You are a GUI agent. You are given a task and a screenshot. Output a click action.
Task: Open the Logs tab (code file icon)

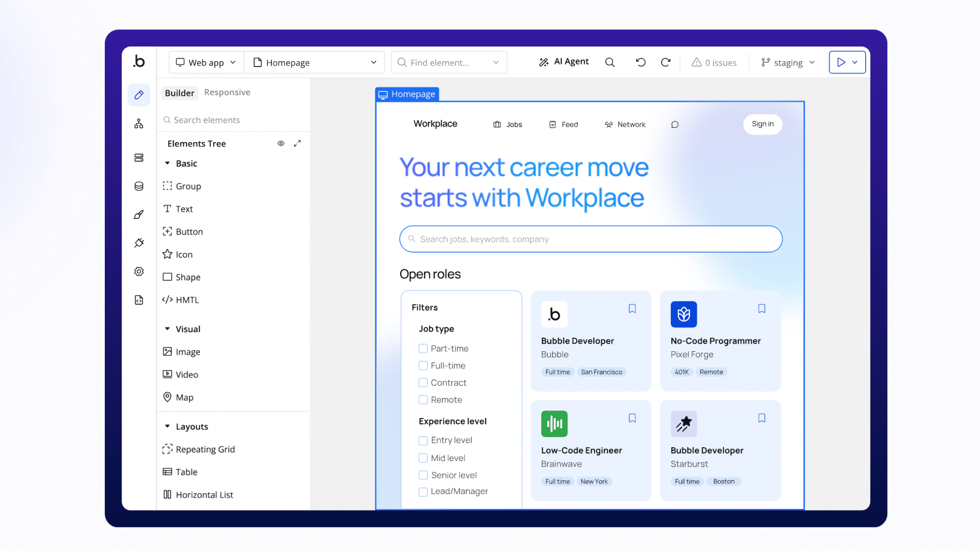[139, 300]
